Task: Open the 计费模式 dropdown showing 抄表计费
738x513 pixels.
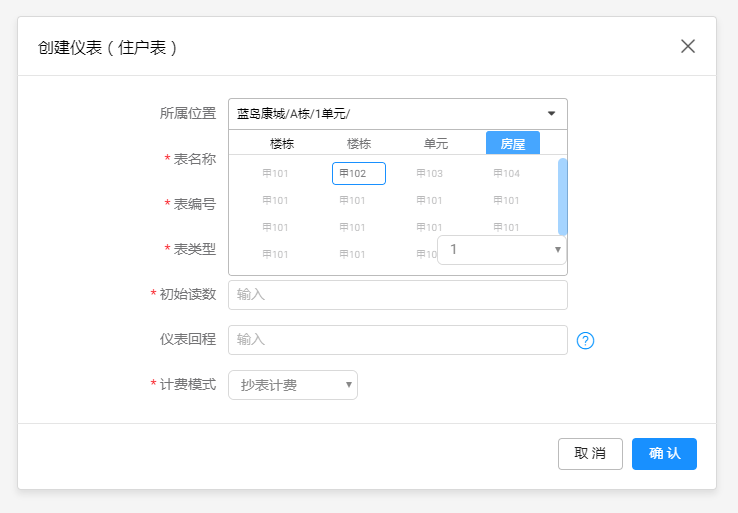Action: point(293,385)
